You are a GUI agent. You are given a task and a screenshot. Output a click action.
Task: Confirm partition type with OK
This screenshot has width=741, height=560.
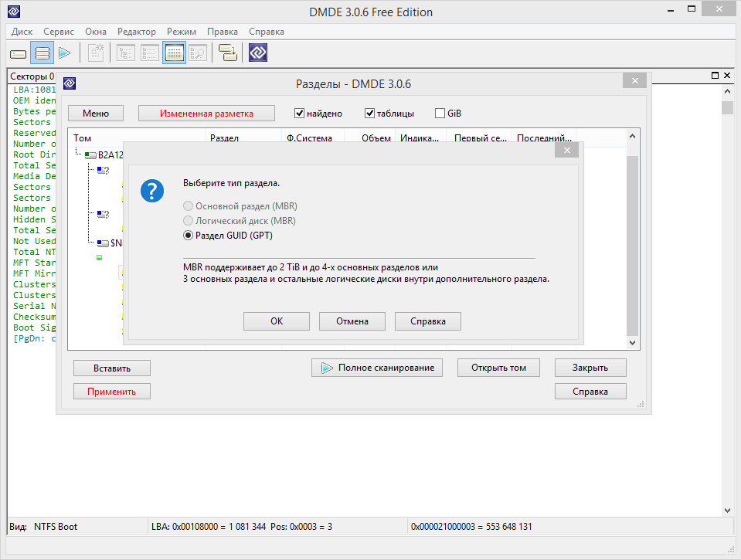277,321
